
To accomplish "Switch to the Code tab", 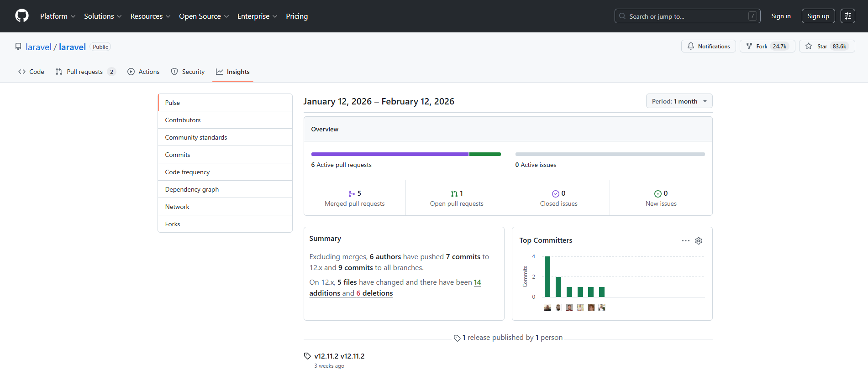I will (31, 72).
